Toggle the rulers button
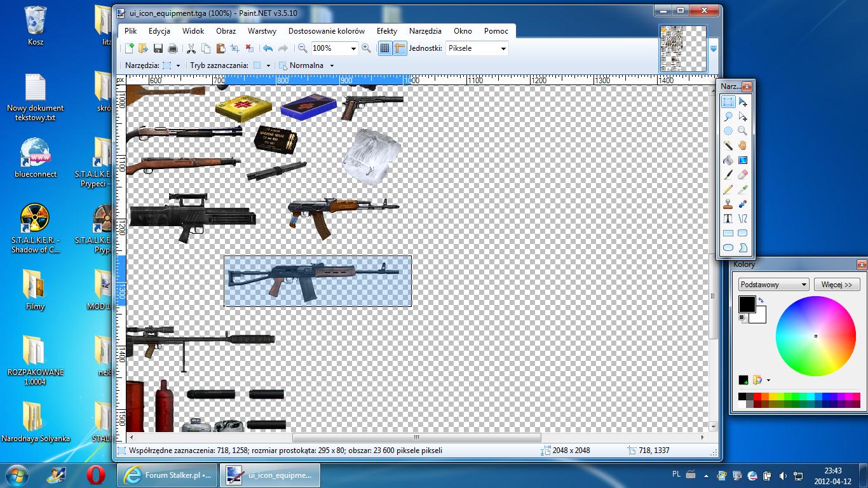The width and height of the screenshot is (868, 488). pos(400,48)
